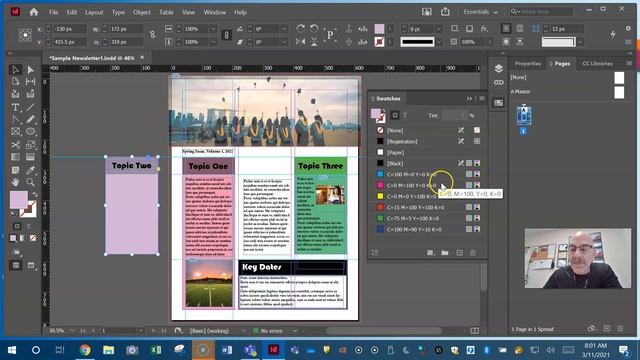Switch to the CC Libraries tab
Image resolution: width=640 pixels, height=360 pixels.
click(597, 64)
